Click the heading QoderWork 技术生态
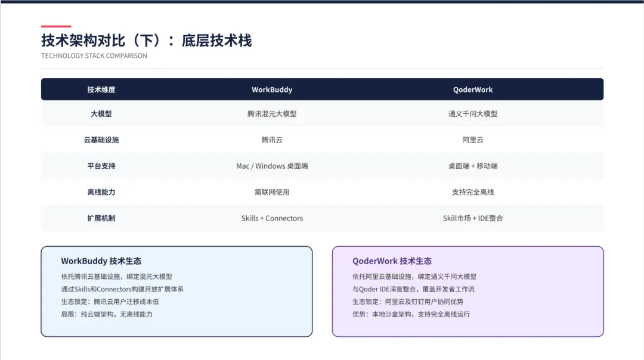The height and width of the screenshot is (360, 644). 392,261
